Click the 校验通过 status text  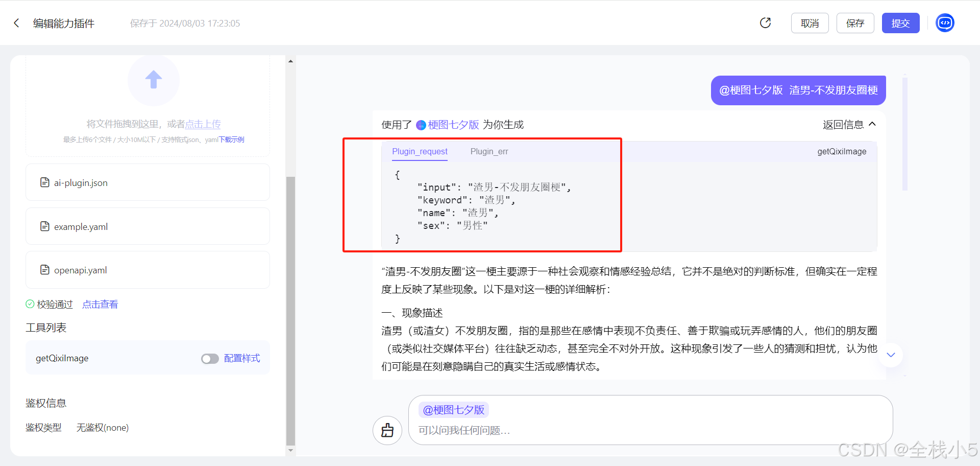(x=55, y=304)
